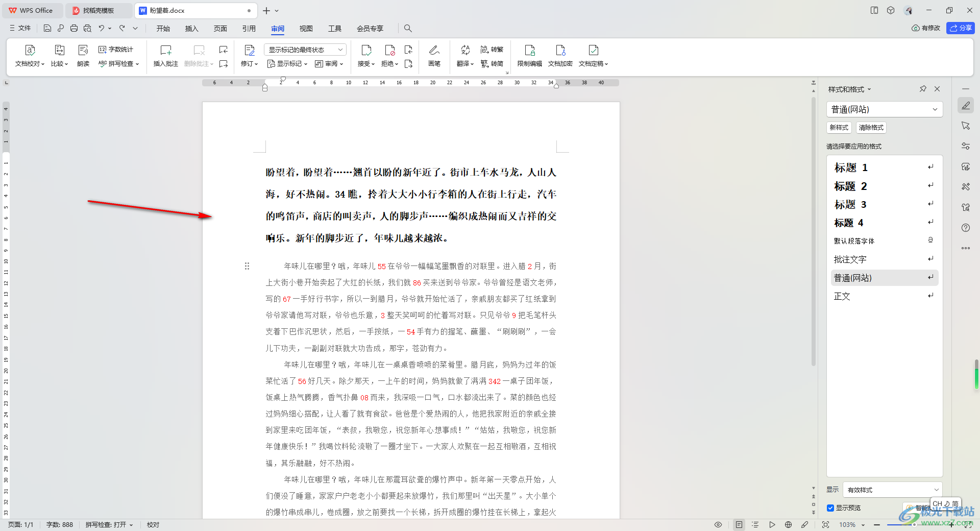Open the 普通(网站) style combo box
Image resolution: width=980 pixels, height=531 pixels.
pos(885,109)
